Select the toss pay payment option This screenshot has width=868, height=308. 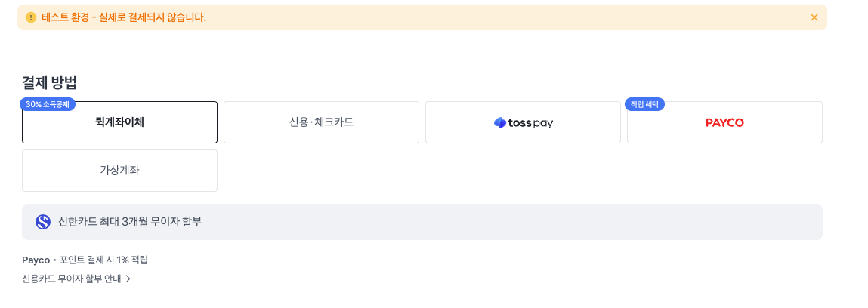[523, 122]
